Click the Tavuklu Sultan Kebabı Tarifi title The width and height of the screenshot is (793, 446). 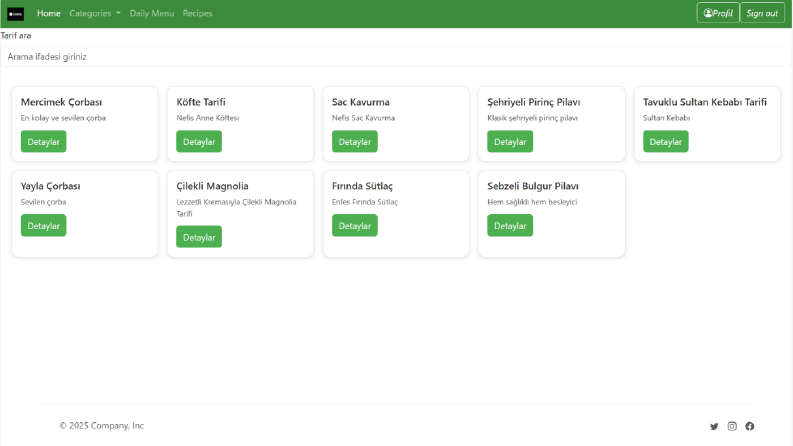[704, 102]
